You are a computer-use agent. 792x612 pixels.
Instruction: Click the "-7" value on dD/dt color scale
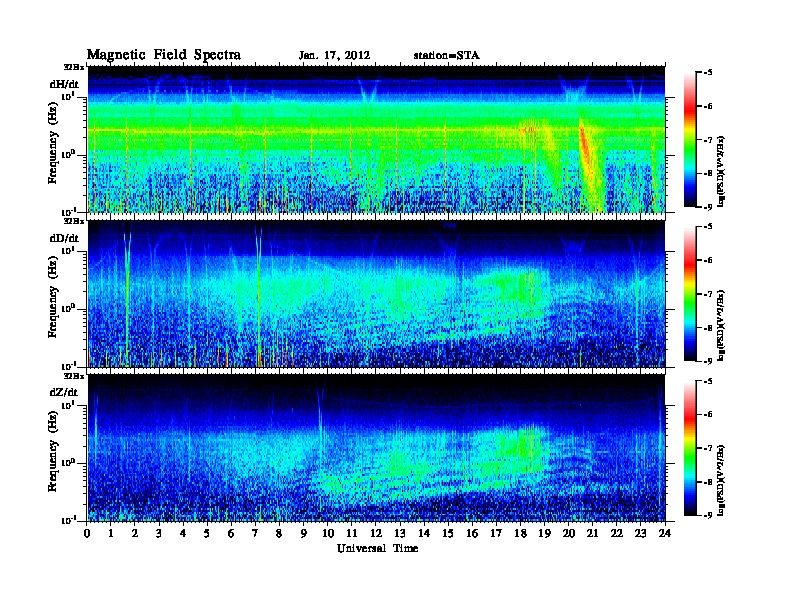pos(708,294)
